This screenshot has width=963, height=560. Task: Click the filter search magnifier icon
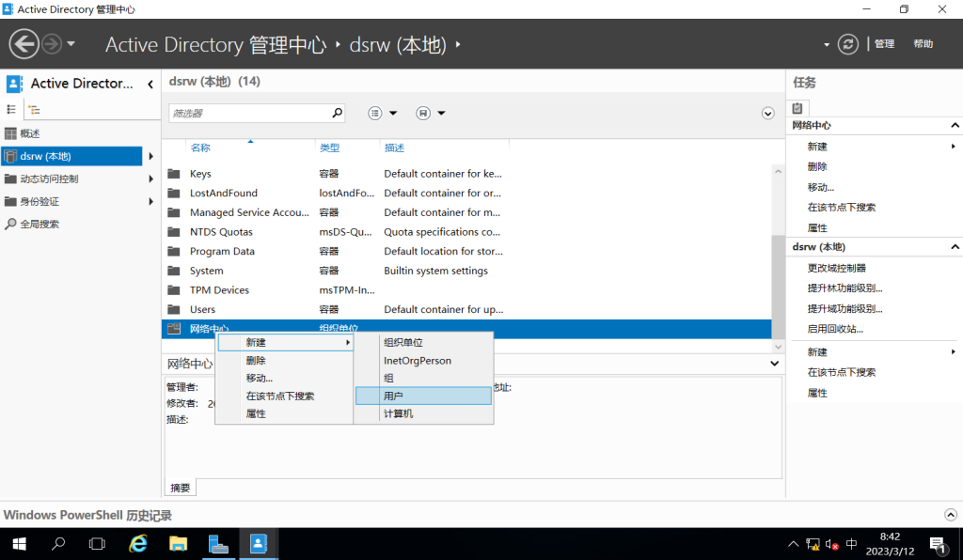[338, 113]
